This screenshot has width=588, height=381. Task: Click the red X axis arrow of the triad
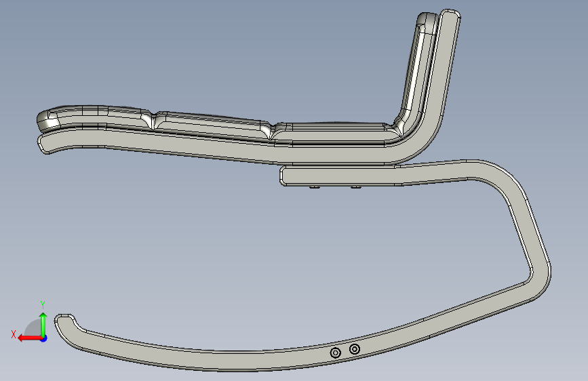click(30, 338)
